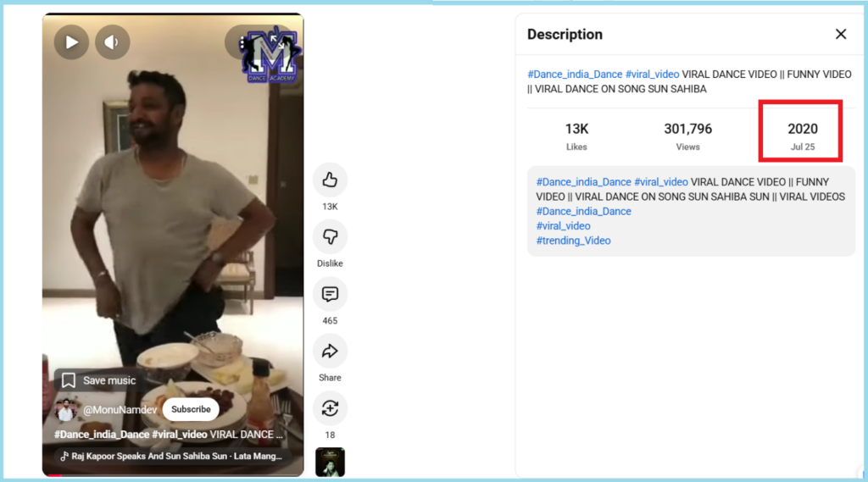
Task: Open the three-dot more options menu
Action: click(242, 42)
